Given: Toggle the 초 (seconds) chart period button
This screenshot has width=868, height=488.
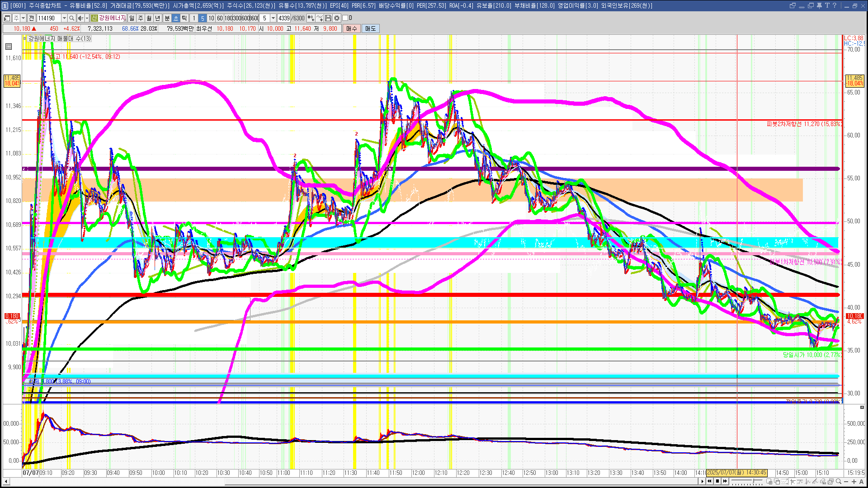Looking at the screenshot, I should point(176,18).
